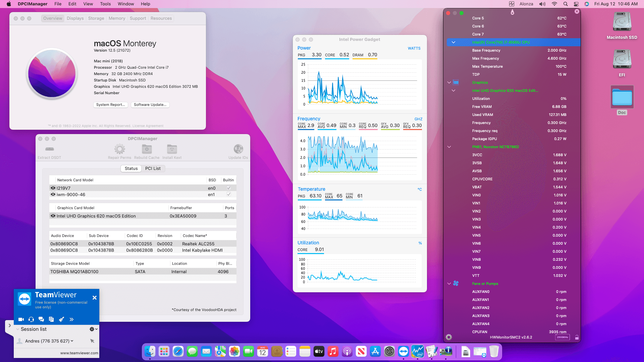644x362 pixels.
Task: Toggle the eye icon beside I219V7
Action: point(53,188)
